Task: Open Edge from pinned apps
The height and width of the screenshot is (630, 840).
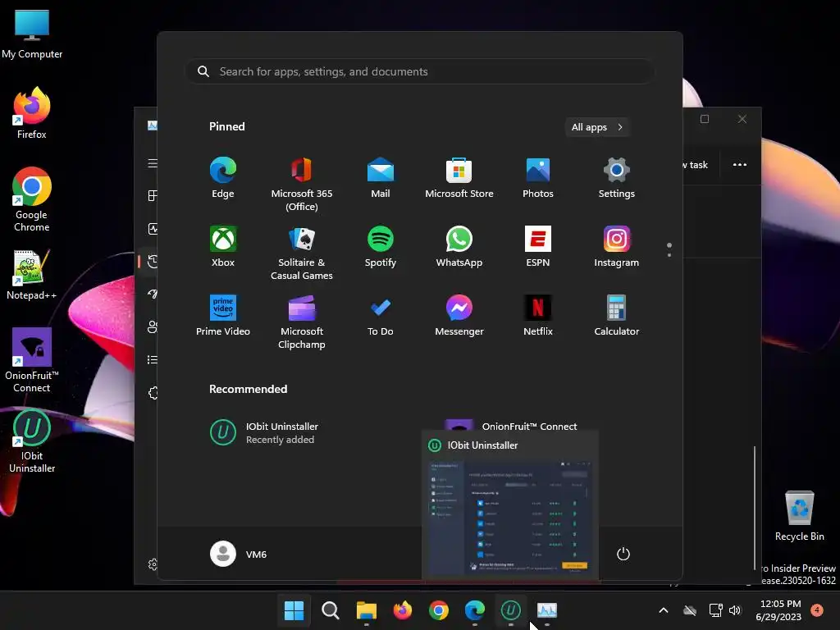Action: tap(223, 178)
